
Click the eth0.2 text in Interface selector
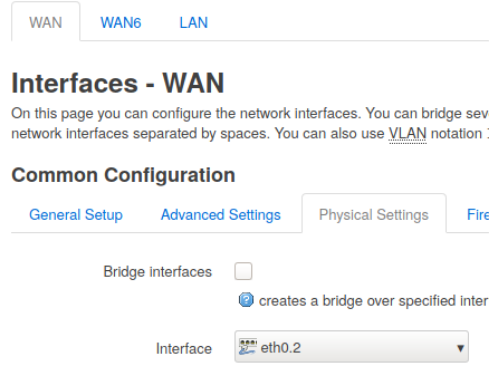(281, 348)
